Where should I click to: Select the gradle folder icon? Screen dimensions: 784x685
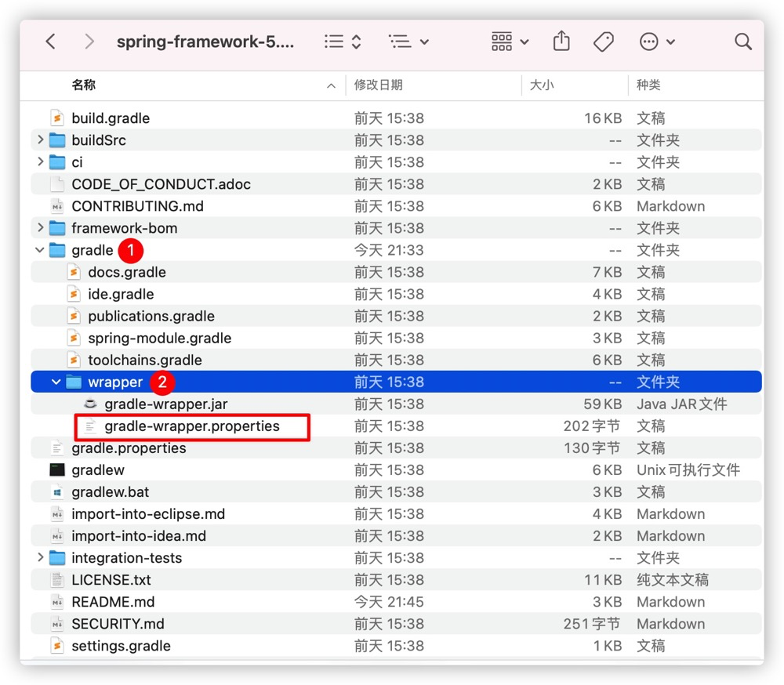pos(57,250)
